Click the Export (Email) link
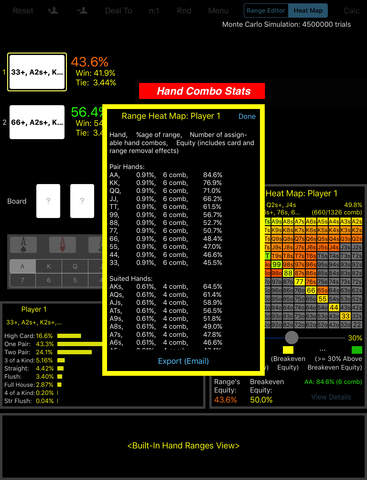The width and height of the screenshot is (367, 480). tap(183, 361)
